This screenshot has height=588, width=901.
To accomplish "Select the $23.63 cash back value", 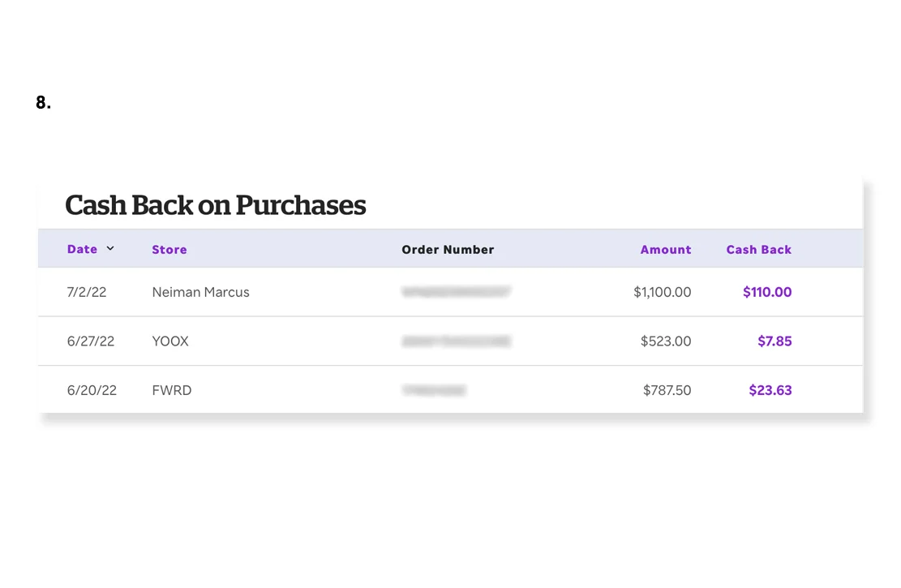I will [770, 390].
